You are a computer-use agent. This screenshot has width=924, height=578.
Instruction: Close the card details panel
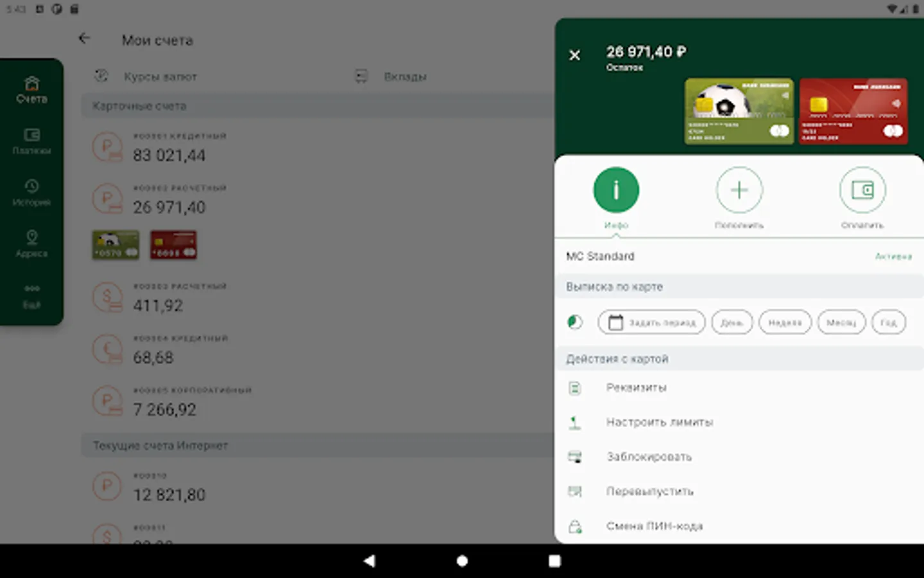pyautogui.click(x=575, y=55)
